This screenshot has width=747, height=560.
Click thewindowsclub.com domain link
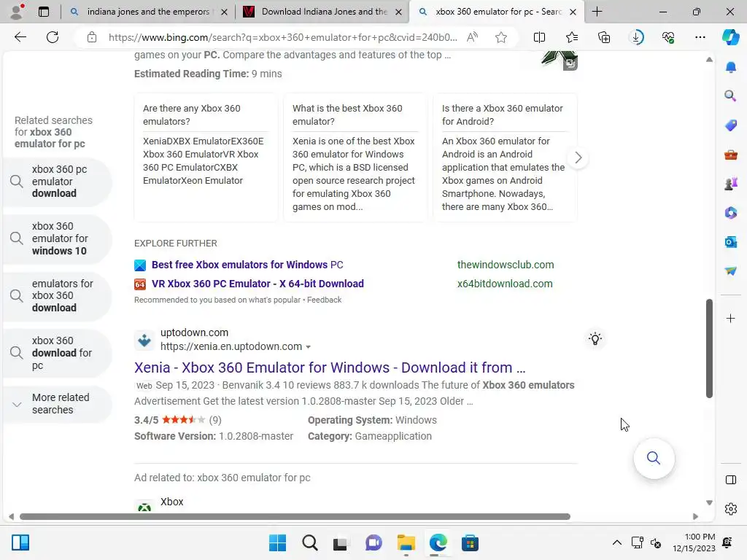[x=506, y=265]
